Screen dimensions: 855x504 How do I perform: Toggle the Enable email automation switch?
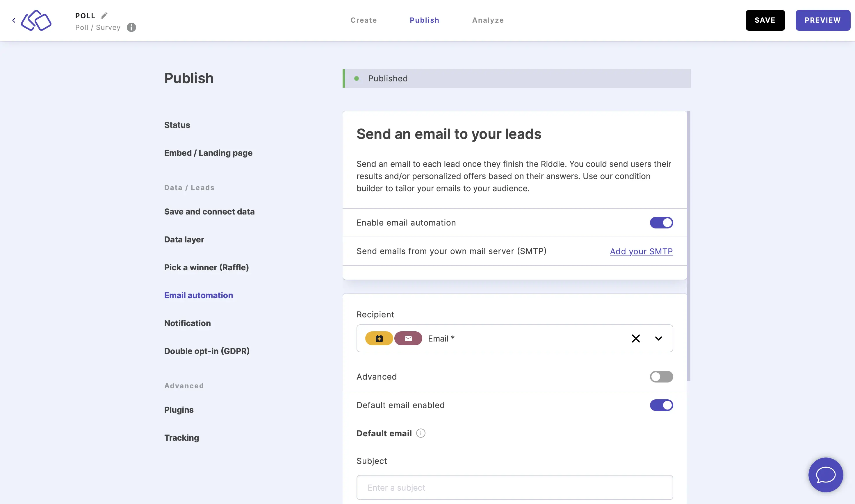pyautogui.click(x=661, y=223)
